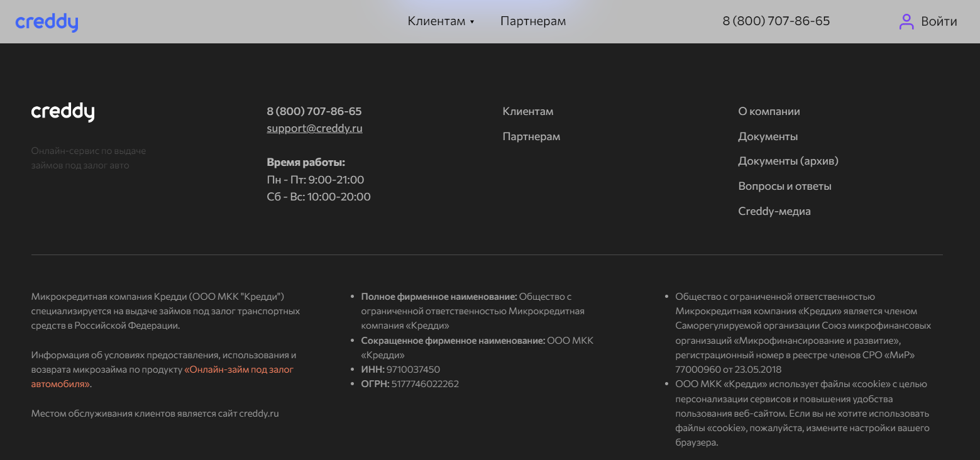Click the Пн - Пт: 9:00-21:00 hours text
Image resolution: width=980 pixels, height=460 pixels.
click(x=316, y=180)
